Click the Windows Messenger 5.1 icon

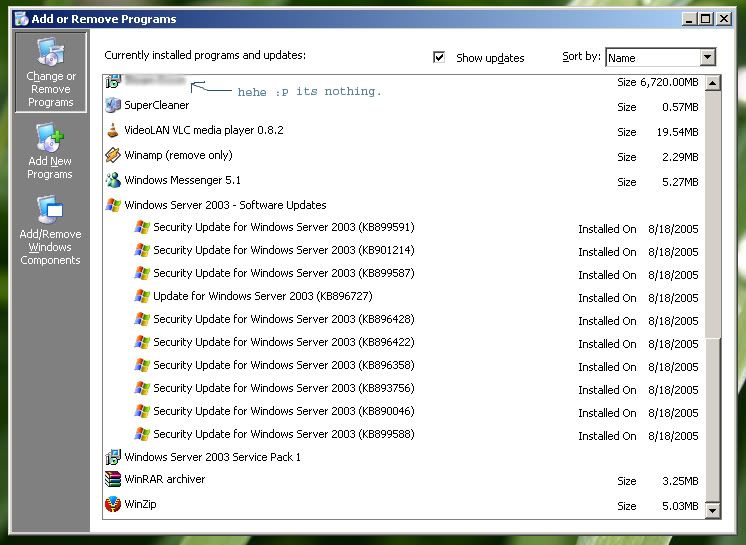(113, 180)
